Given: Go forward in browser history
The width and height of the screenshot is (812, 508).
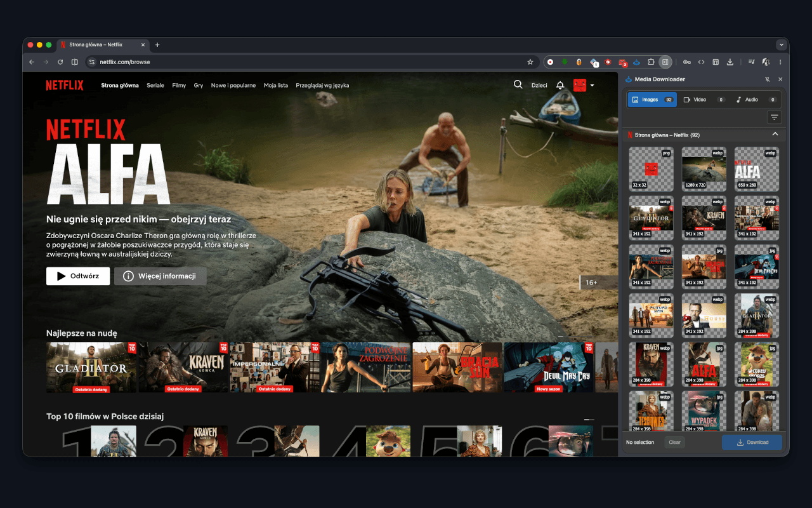Looking at the screenshot, I should click(x=46, y=62).
